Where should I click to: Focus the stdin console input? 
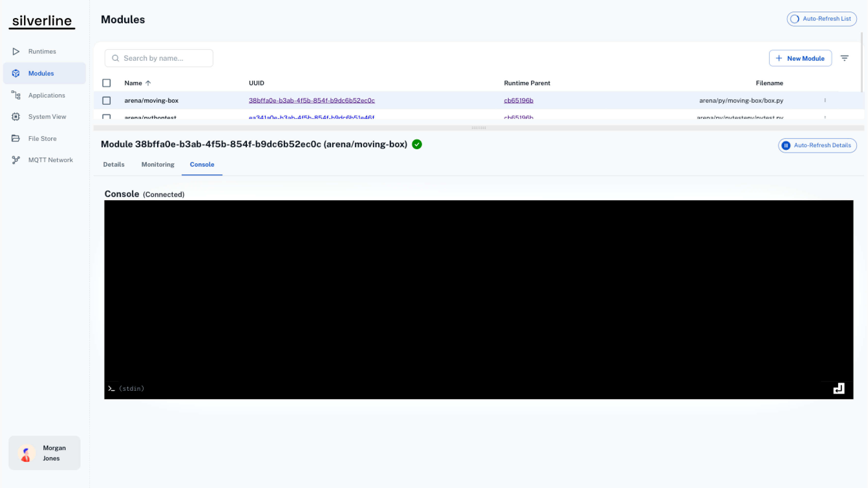[x=472, y=388]
